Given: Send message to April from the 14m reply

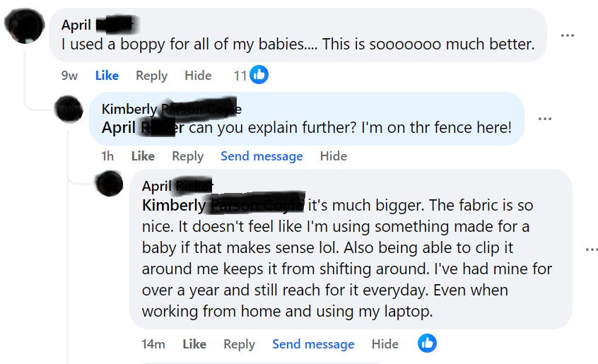Looking at the screenshot, I should [x=313, y=344].
